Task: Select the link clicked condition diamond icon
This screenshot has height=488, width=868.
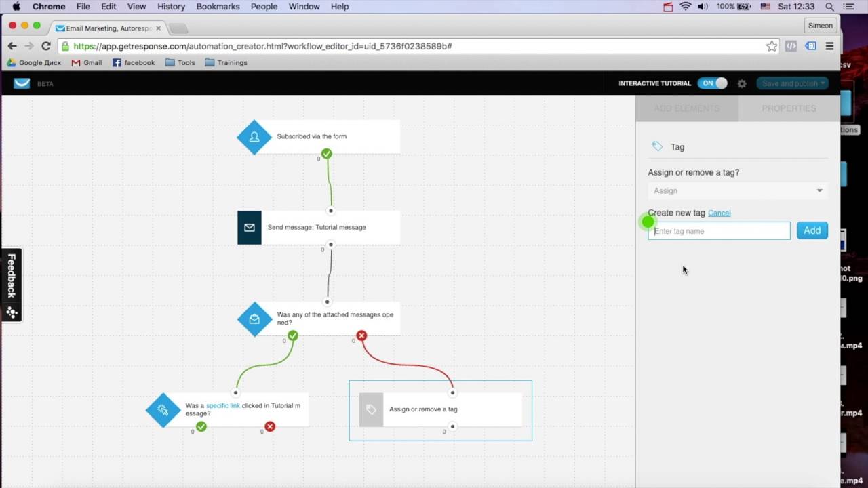Action: (x=163, y=409)
